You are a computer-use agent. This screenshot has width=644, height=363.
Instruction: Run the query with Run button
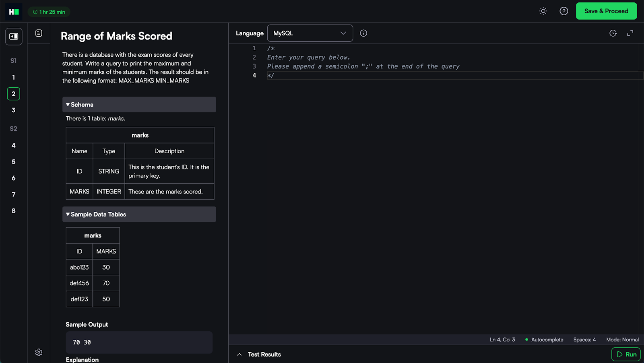(626, 355)
